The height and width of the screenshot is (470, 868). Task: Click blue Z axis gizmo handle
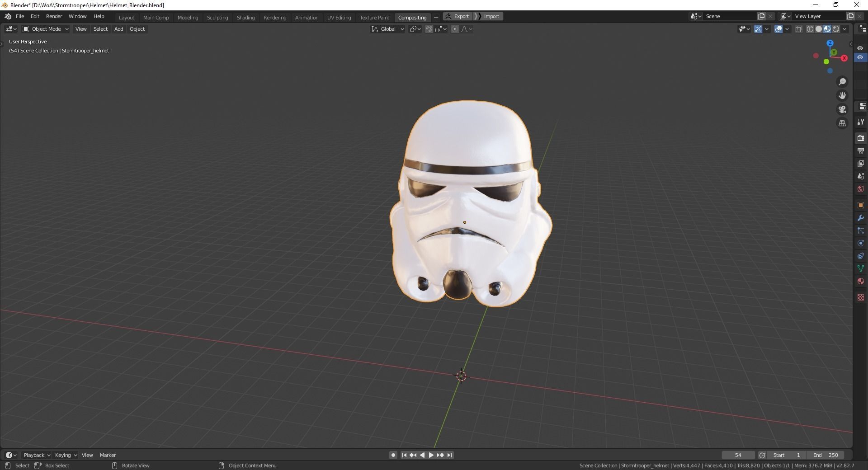coord(830,43)
